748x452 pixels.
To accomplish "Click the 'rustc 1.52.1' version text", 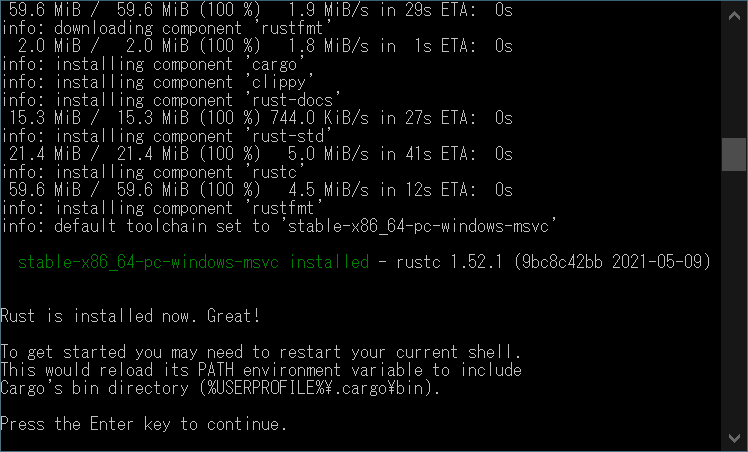I will coord(449,262).
